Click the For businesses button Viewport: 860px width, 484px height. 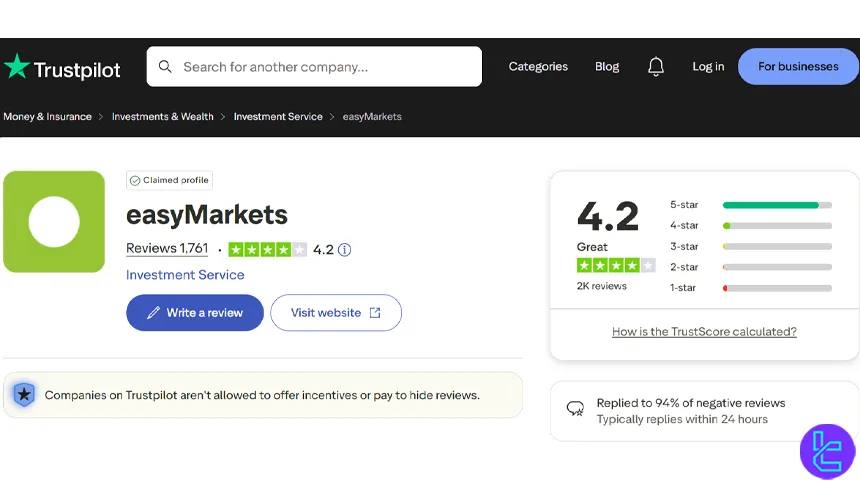point(798,66)
